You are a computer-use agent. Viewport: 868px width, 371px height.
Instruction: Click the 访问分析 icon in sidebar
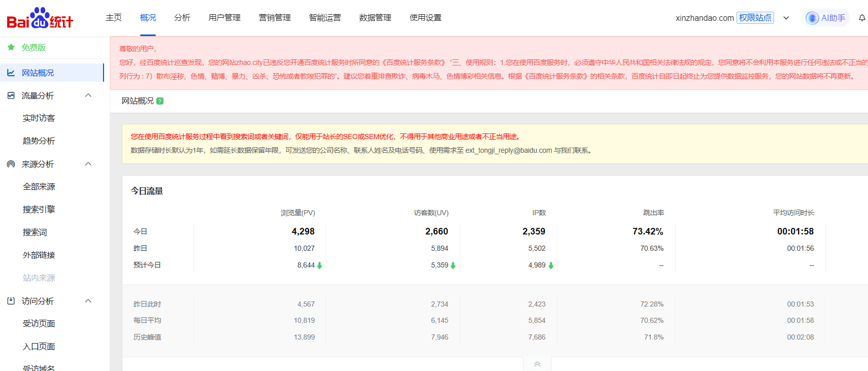click(11, 301)
